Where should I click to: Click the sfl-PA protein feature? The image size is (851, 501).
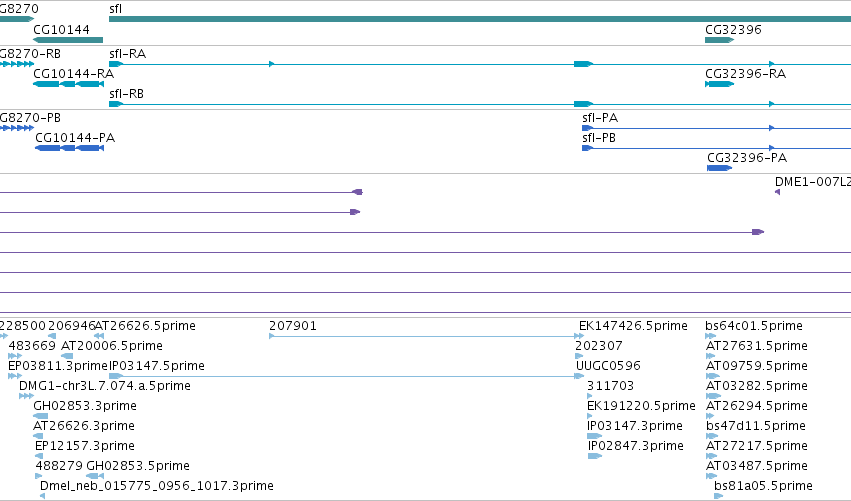tap(716, 128)
